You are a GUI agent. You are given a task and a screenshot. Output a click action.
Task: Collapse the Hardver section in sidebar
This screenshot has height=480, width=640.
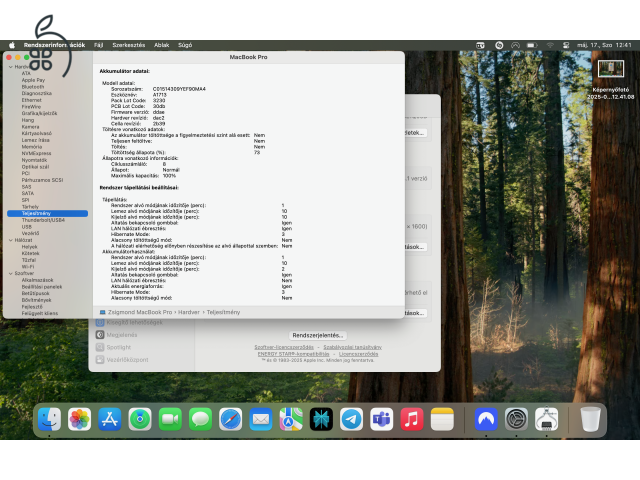tap(11, 67)
